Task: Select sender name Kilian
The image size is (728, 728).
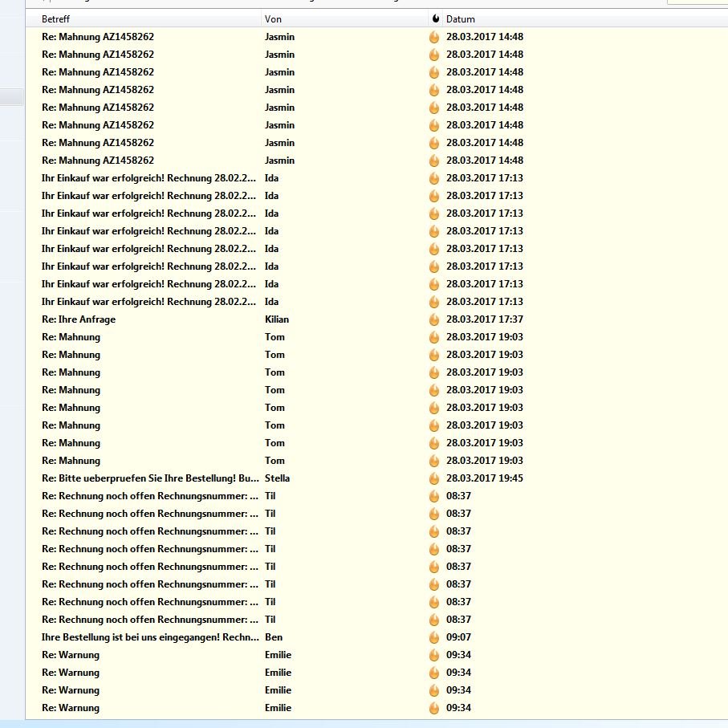Action: pyautogui.click(x=277, y=319)
